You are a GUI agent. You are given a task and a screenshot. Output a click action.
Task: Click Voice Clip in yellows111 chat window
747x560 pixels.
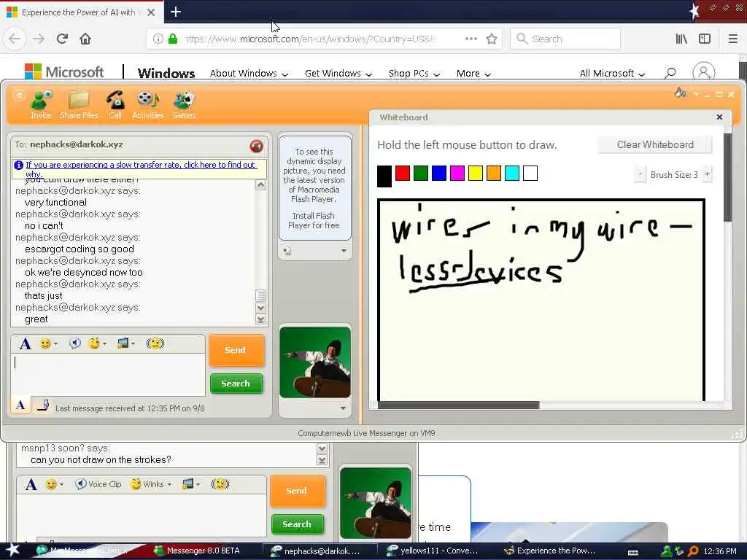pos(98,484)
